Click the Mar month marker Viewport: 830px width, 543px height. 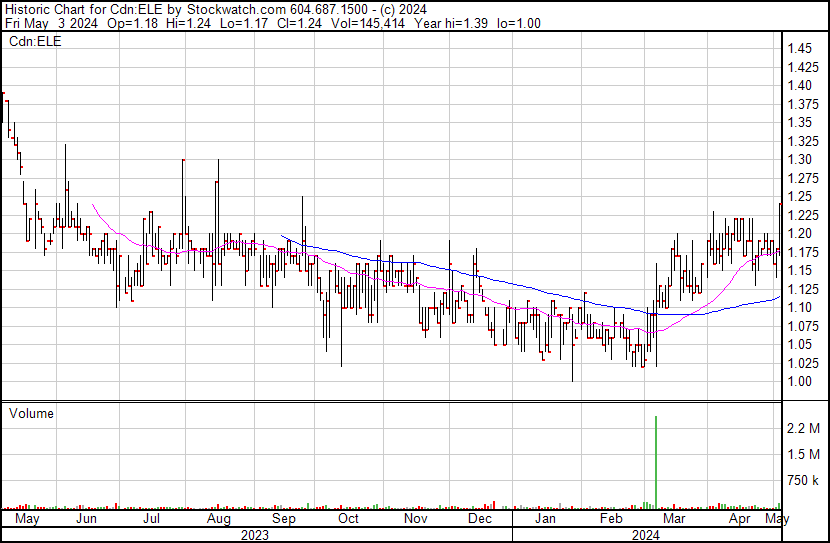[x=675, y=520]
